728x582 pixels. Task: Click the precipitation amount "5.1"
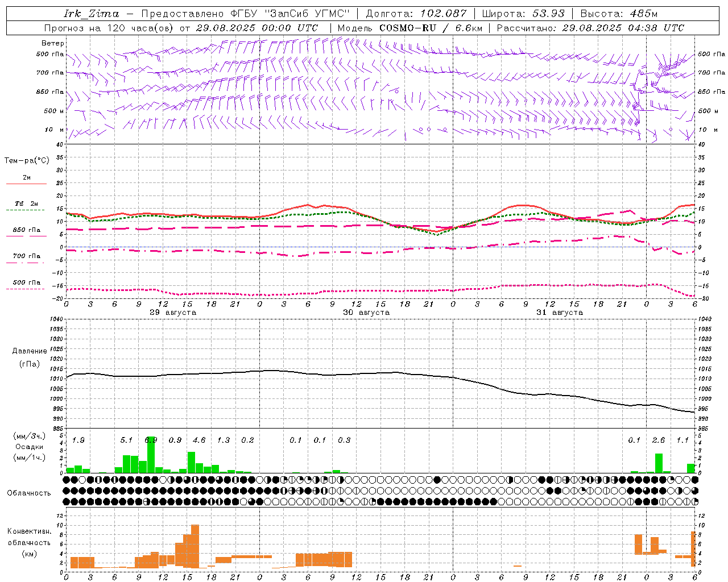click(x=126, y=440)
